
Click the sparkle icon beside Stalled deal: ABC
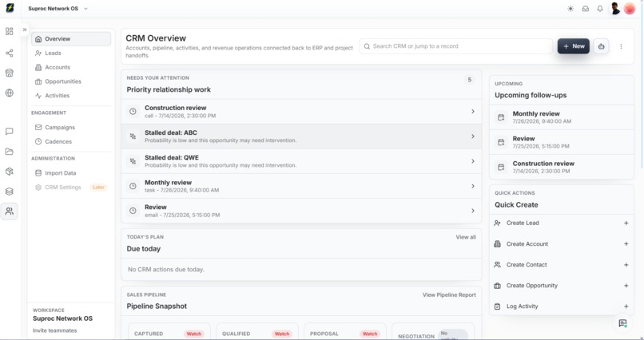133,136
